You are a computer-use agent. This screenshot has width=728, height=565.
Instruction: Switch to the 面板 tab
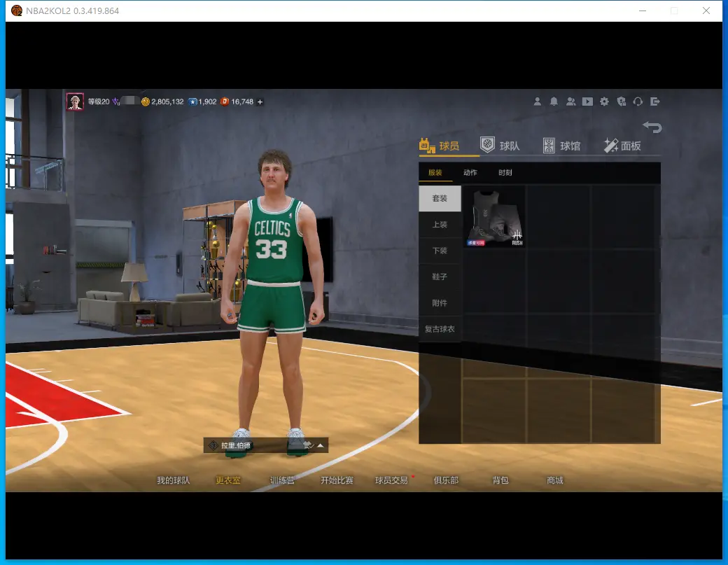pyautogui.click(x=622, y=146)
